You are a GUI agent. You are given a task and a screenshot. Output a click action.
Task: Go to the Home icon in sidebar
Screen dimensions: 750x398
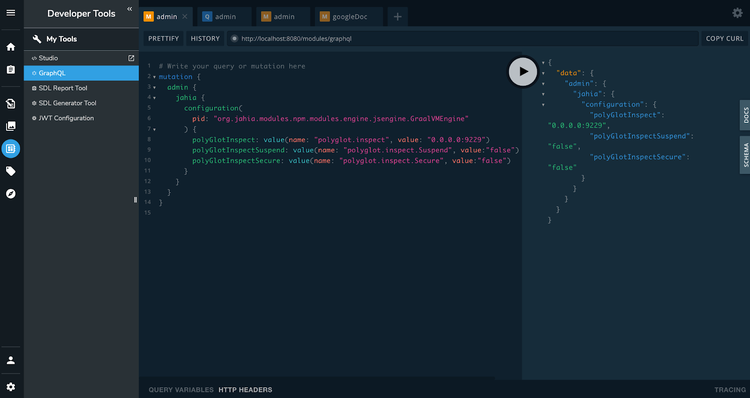11,47
